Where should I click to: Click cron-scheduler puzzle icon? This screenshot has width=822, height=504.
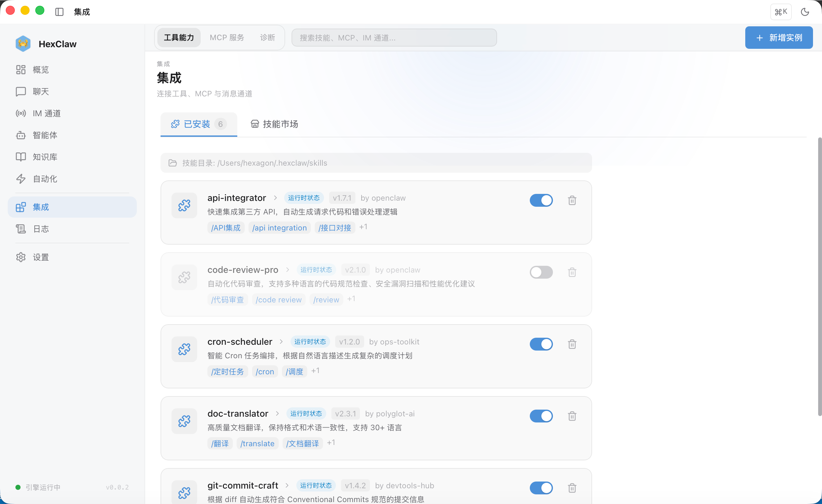184,349
